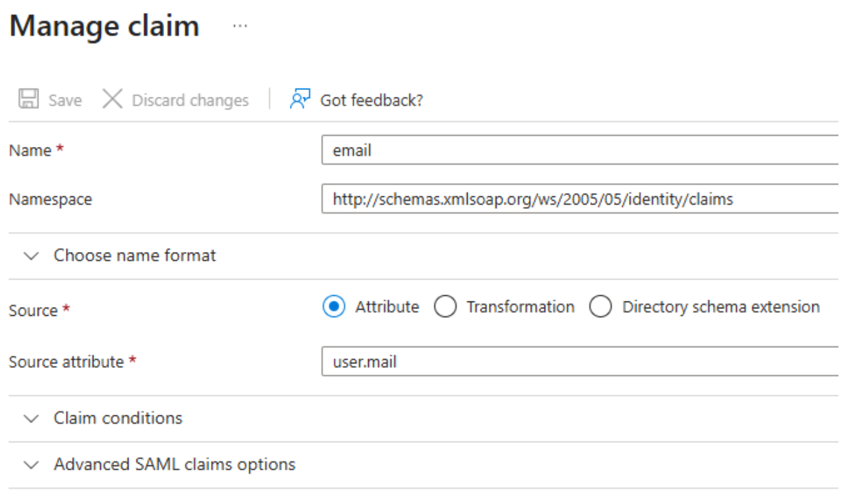Click the Namespace URL input field
The image size is (857, 504).
coord(580,199)
